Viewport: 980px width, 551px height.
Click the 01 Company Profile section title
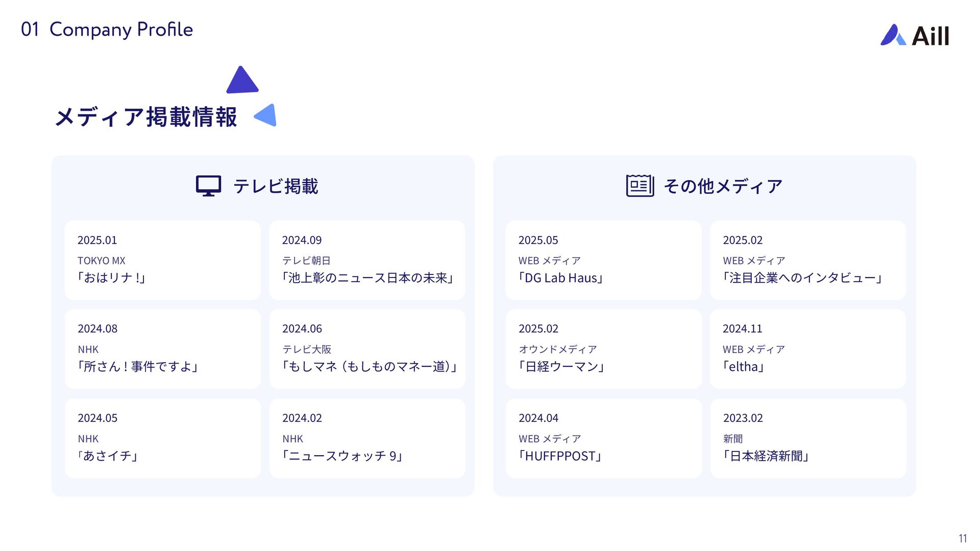pyautogui.click(x=107, y=30)
